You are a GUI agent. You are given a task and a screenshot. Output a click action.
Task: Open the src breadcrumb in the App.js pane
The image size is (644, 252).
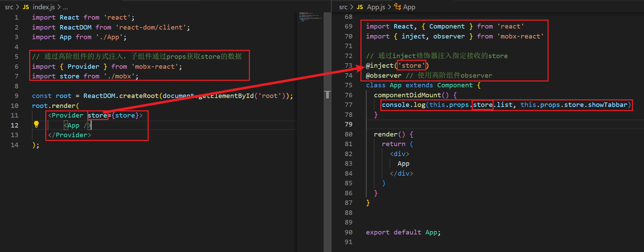click(343, 7)
